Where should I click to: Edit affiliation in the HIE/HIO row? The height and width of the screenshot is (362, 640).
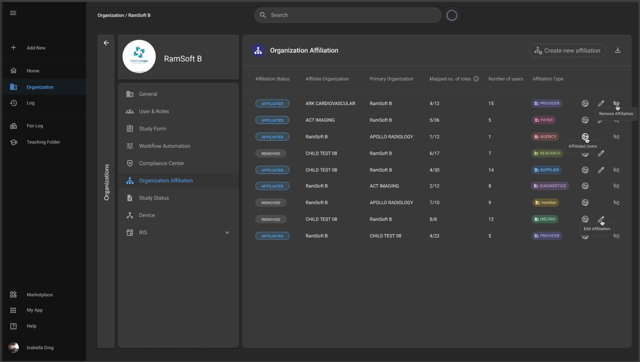(x=601, y=220)
